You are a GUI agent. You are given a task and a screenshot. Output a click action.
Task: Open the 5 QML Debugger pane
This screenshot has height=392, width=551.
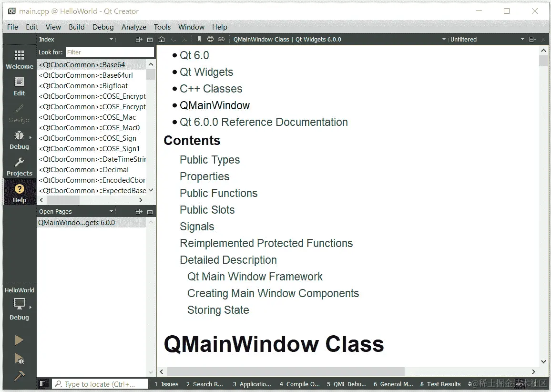tap(347, 384)
